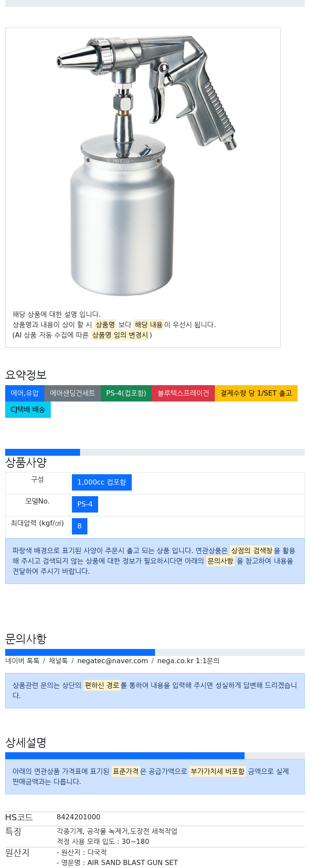Open the 블루텍스프레이건 red tag
This screenshot has width=310, height=868.
click(183, 393)
